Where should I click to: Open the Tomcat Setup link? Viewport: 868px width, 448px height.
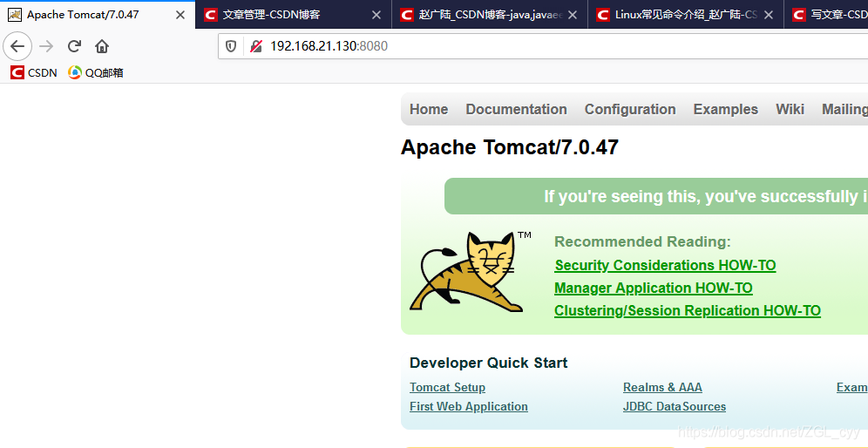pos(447,388)
